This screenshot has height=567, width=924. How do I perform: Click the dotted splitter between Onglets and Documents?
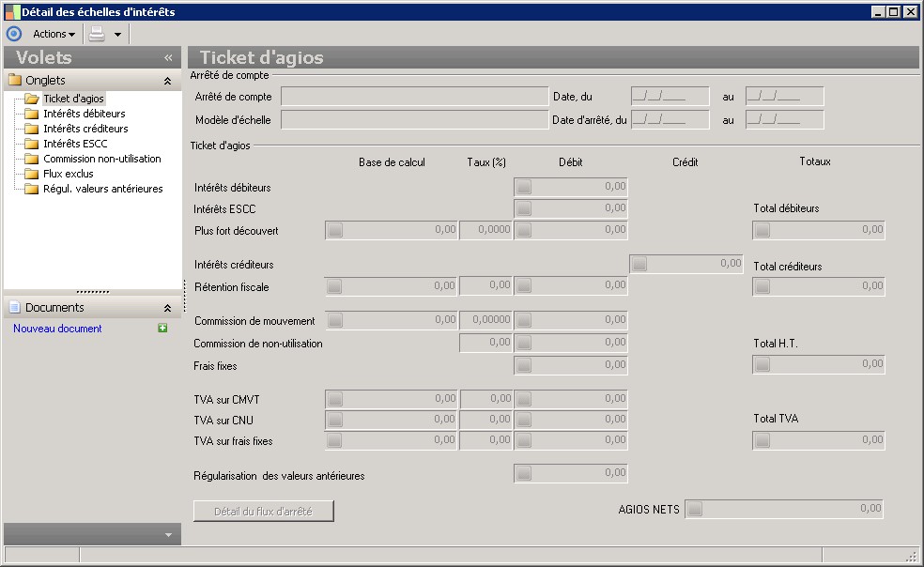pyautogui.click(x=92, y=292)
